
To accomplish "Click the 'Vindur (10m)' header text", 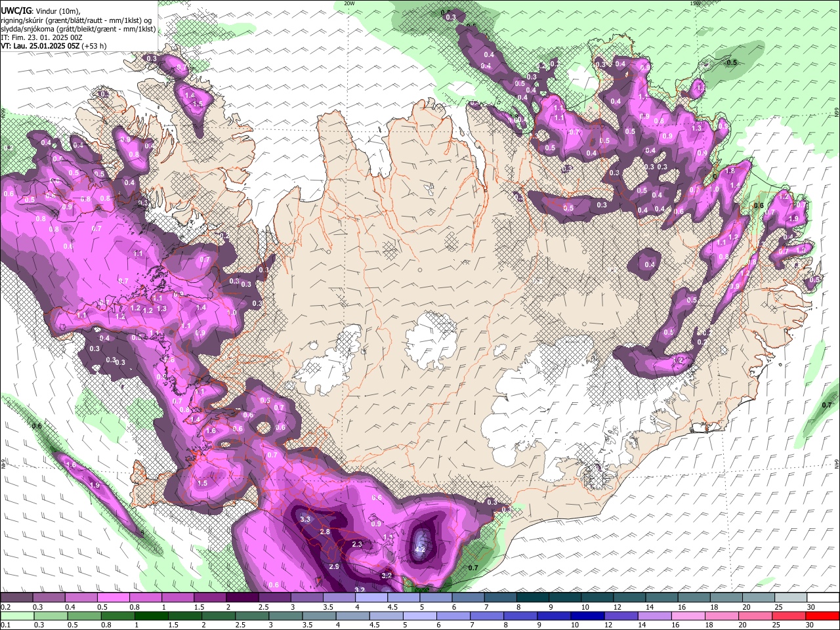I will [57, 10].
